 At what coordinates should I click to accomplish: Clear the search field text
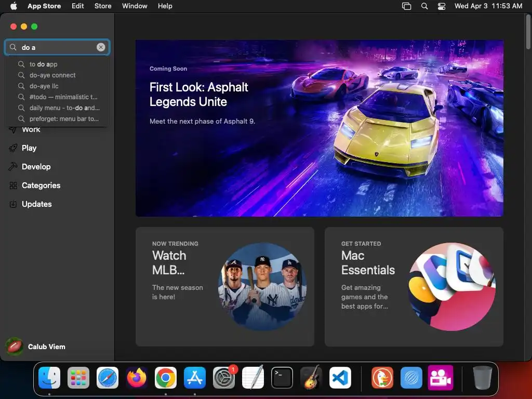[101, 47]
